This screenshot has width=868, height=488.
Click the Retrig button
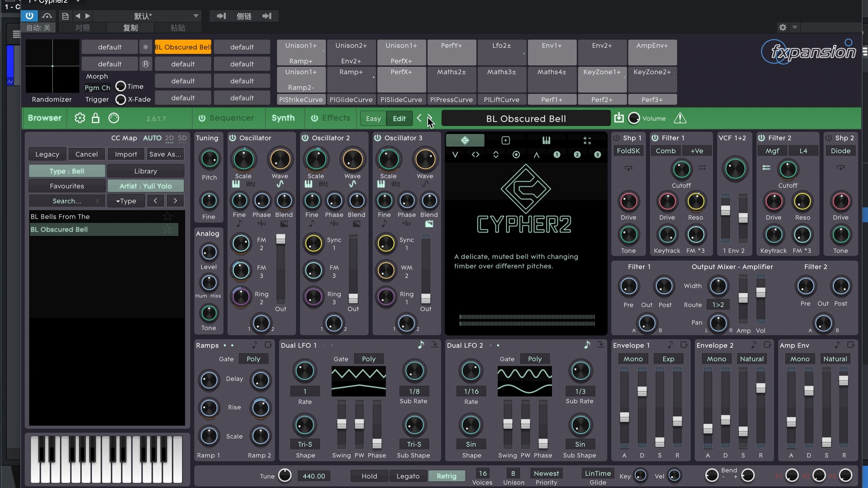(446, 476)
